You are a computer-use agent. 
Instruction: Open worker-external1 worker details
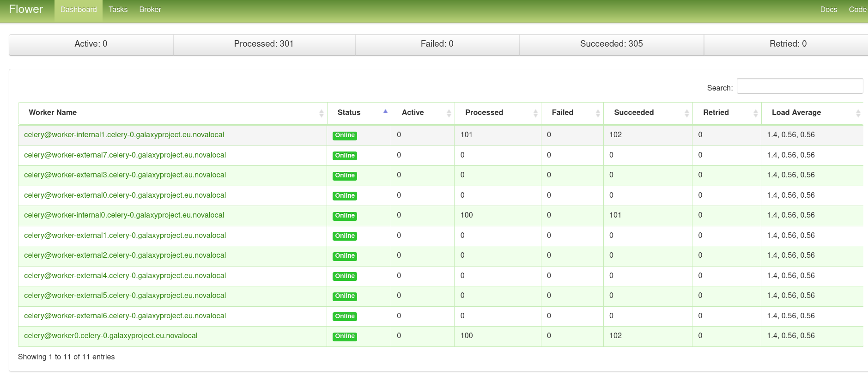[x=125, y=236]
